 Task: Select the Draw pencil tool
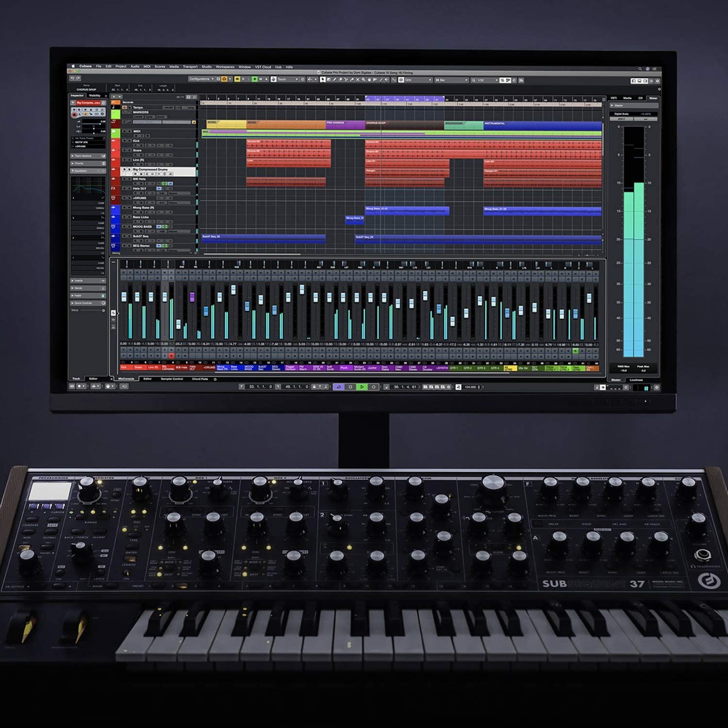334,80
